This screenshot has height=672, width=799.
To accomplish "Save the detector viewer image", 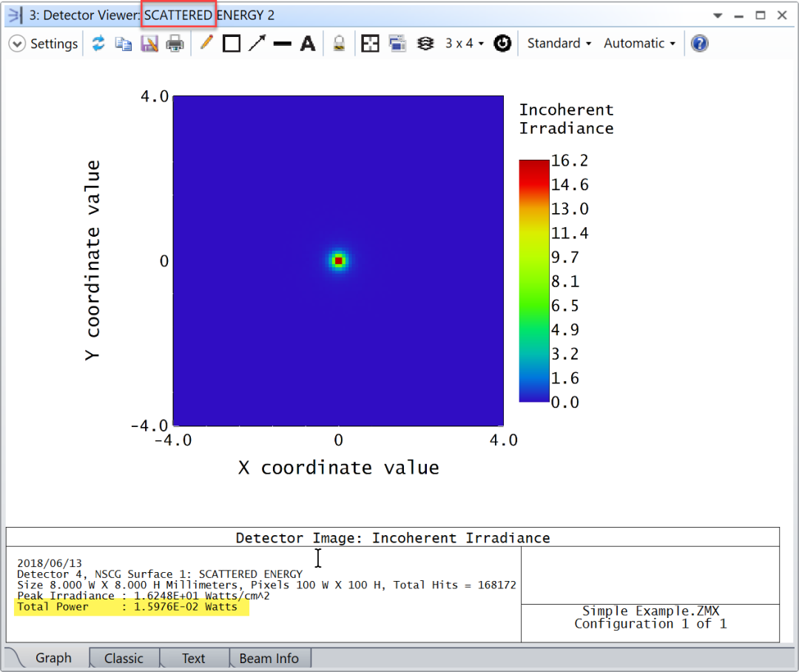I will (x=149, y=43).
